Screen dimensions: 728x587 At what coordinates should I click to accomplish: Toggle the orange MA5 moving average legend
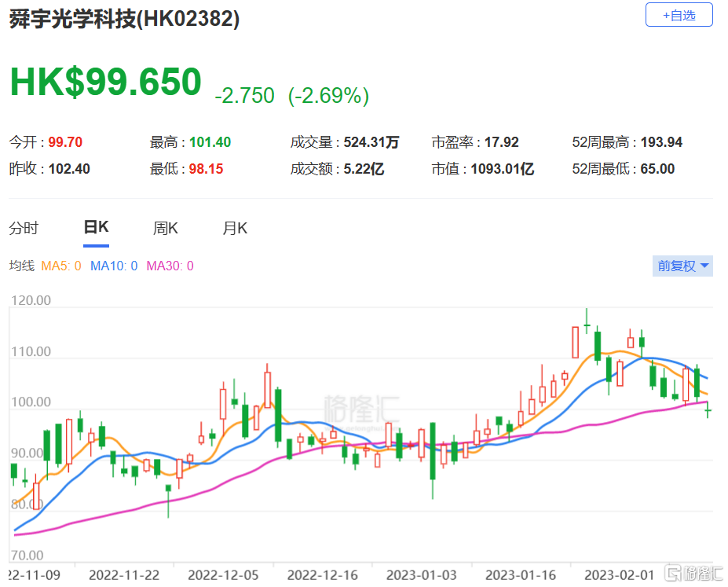pyautogui.click(x=61, y=266)
